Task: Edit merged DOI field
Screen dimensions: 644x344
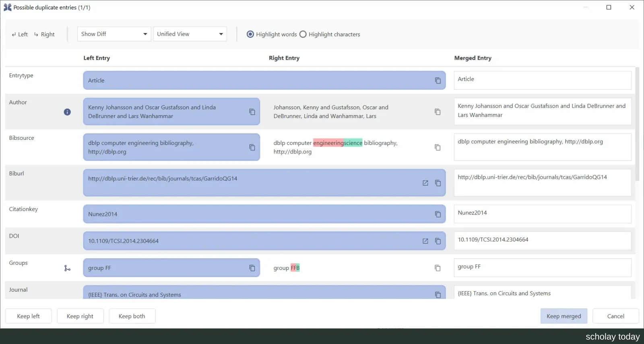Action: pyautogui.click(x=543, y=240)
